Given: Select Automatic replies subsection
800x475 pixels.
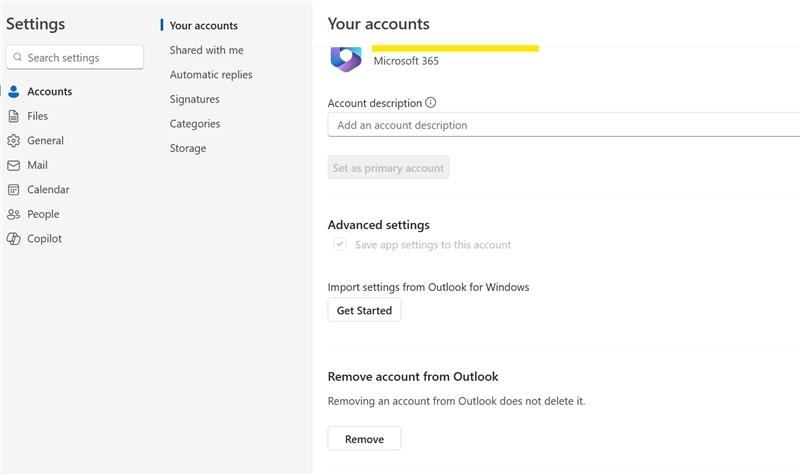Looking at the screenshot, I should pos(211,74).
